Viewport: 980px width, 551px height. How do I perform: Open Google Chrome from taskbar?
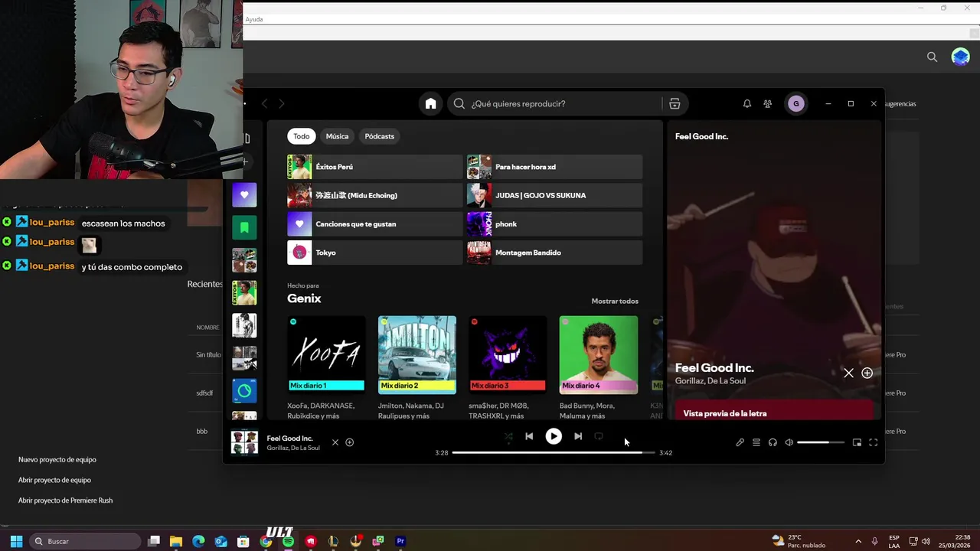[x=266, y=541]
